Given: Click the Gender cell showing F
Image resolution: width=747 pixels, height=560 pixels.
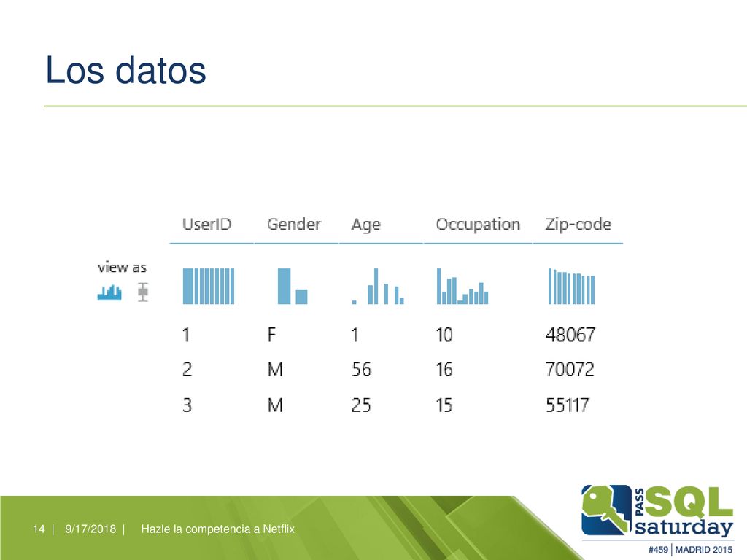Looking at the screenshot, I should [271, 335].
